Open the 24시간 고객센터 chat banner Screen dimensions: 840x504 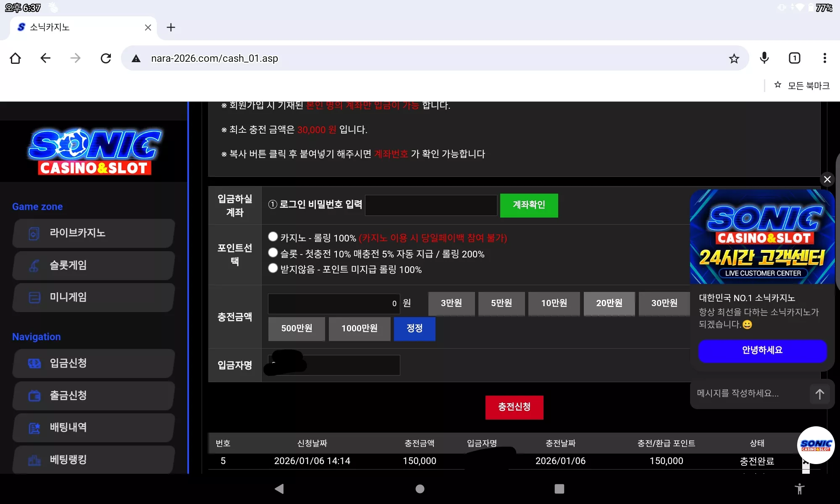coord(762,237)
